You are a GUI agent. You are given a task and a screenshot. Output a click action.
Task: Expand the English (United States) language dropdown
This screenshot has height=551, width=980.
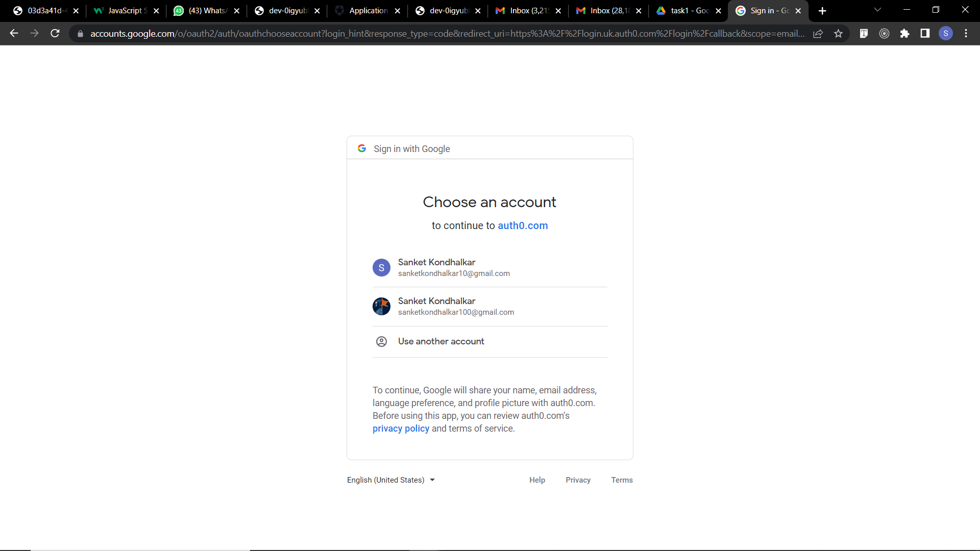click(390, 480)
